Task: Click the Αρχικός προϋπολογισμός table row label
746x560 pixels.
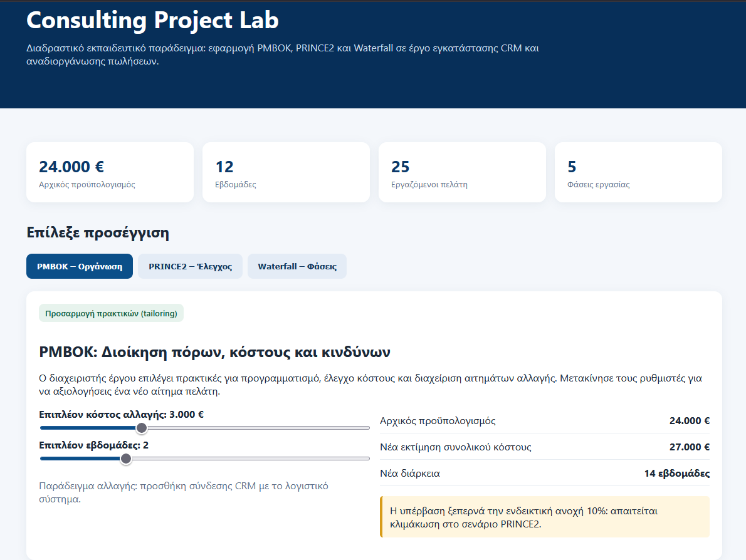Action: pyautogui.click(x=438, y=421)
